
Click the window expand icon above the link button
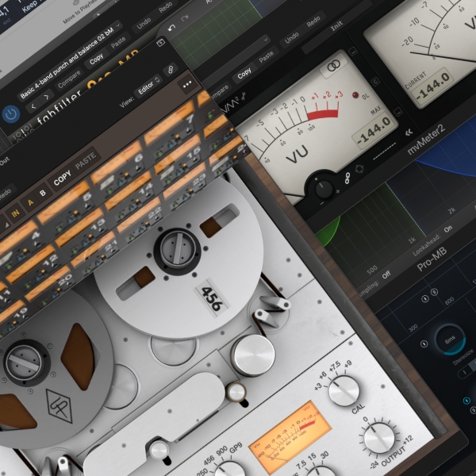tap(160, 42)
